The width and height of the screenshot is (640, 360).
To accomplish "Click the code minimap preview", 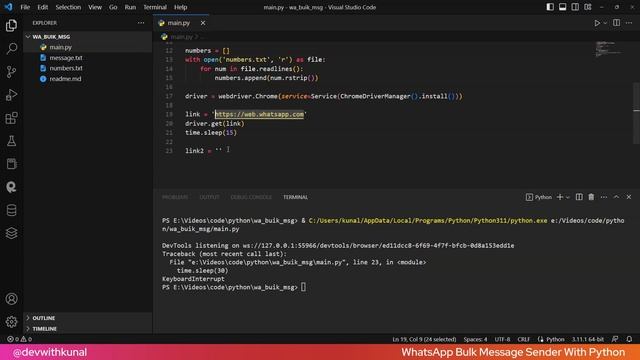I will click(608, 49).
